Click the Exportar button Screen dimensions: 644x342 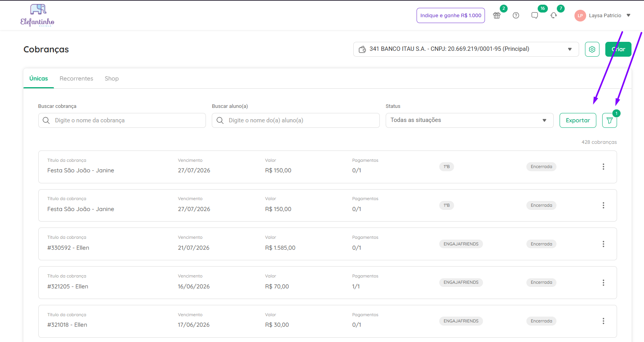tap(578, 120)
